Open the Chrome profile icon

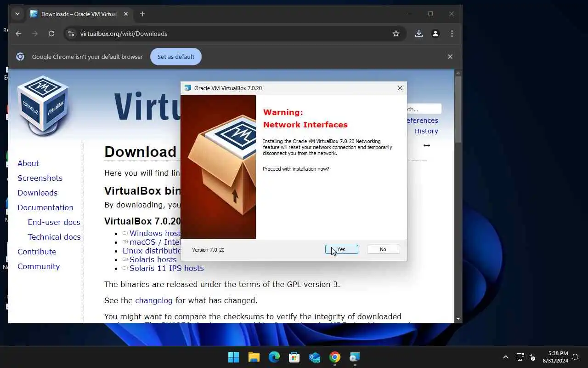(435, 34)
